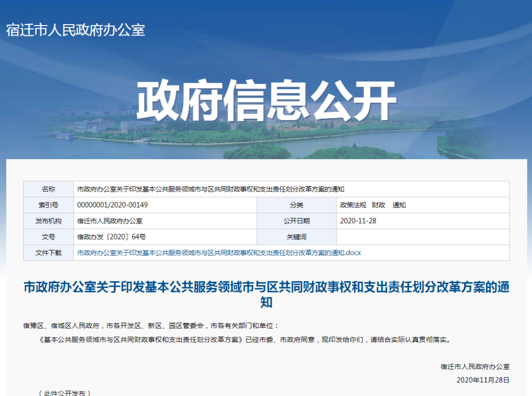Viewport: 532px width, 396px height.
Task: Click the 关键词 label cell
Action: click(x=297, y=237)
